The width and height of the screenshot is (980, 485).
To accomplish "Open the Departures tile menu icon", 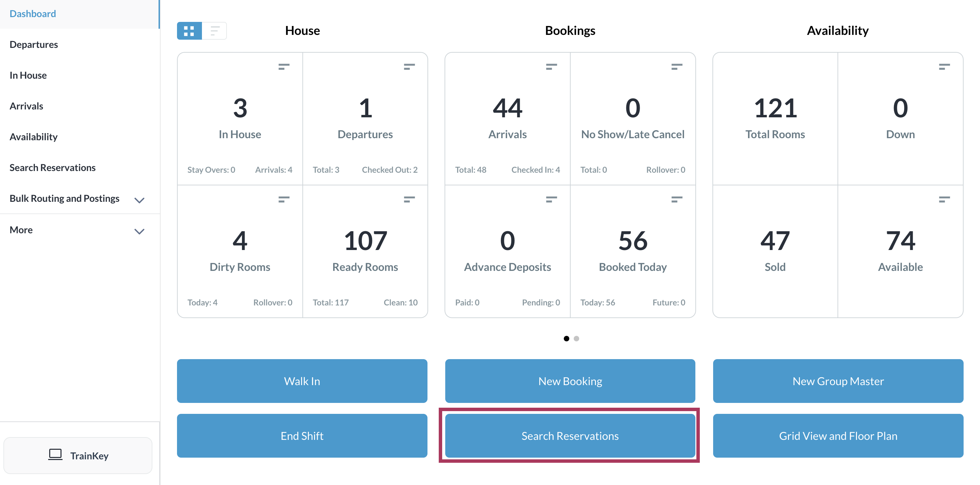I will point(409,67).
